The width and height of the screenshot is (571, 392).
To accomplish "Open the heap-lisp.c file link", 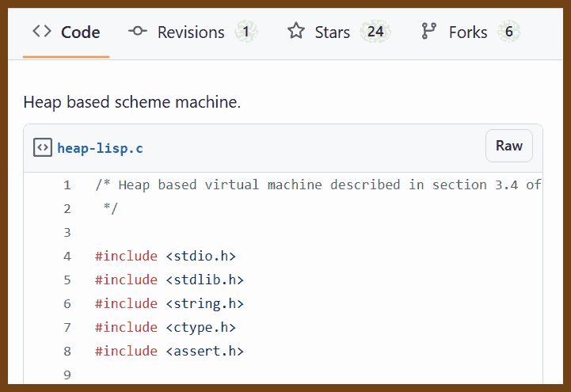I will pyautogui.click(x=100, y=148).
